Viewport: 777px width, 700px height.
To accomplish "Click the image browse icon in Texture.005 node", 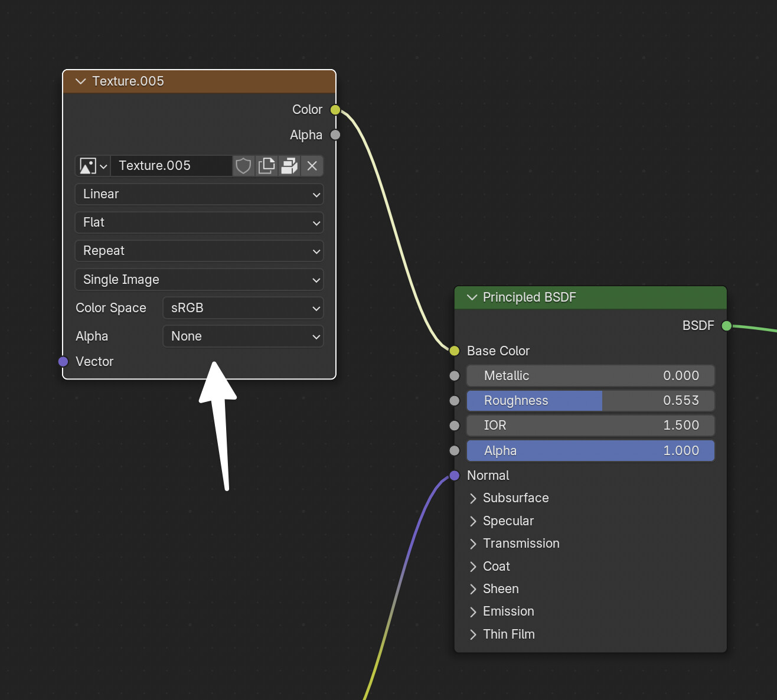I will point(93,166).
